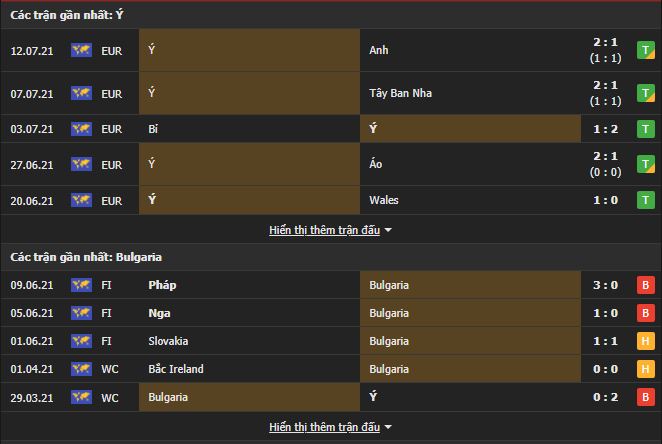
Task: Click the green T badge for Ý vs Wales
Action: 646,200
